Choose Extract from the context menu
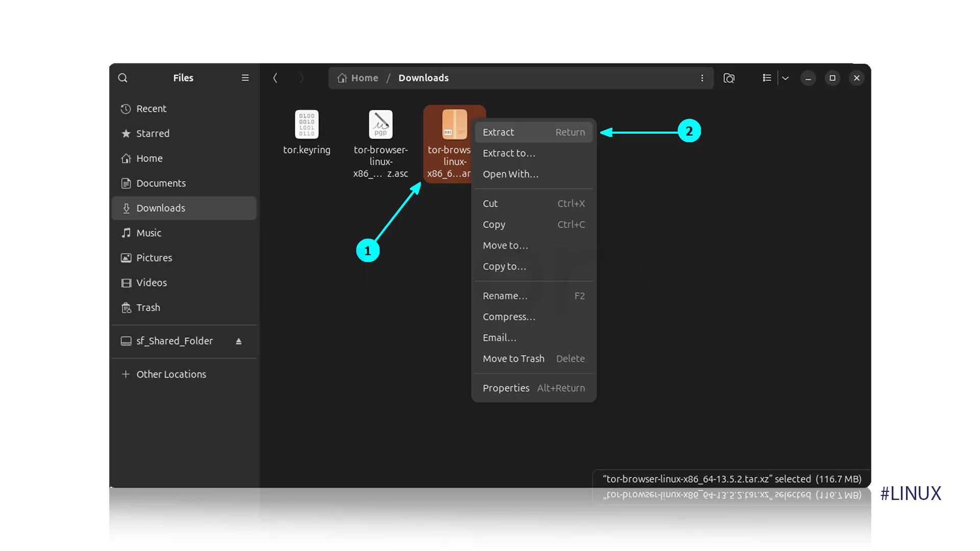The image size is (980, 551). click(x=534, y=132)
